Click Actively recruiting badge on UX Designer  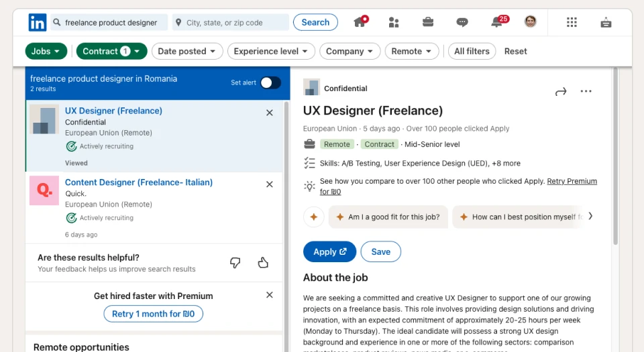100,146
